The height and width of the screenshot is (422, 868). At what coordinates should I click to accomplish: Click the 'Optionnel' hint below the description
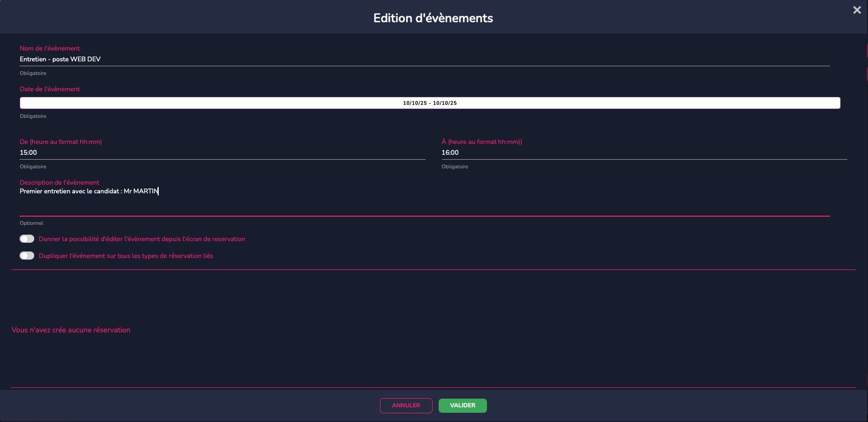tap(32, 223)
